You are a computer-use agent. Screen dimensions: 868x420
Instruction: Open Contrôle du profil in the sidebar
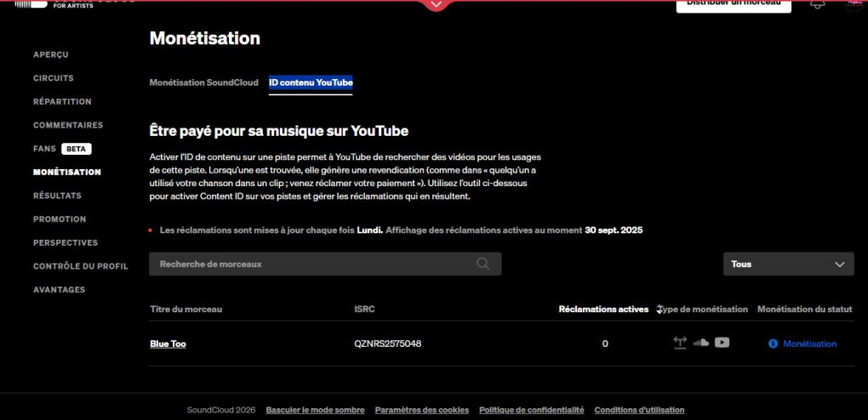coord(80,266)
